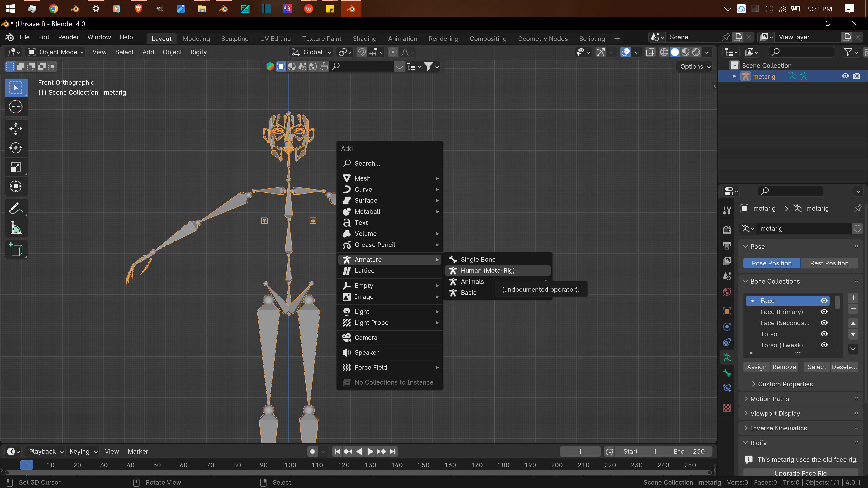Toggle visibility of Face bone collection

(824, 300)
